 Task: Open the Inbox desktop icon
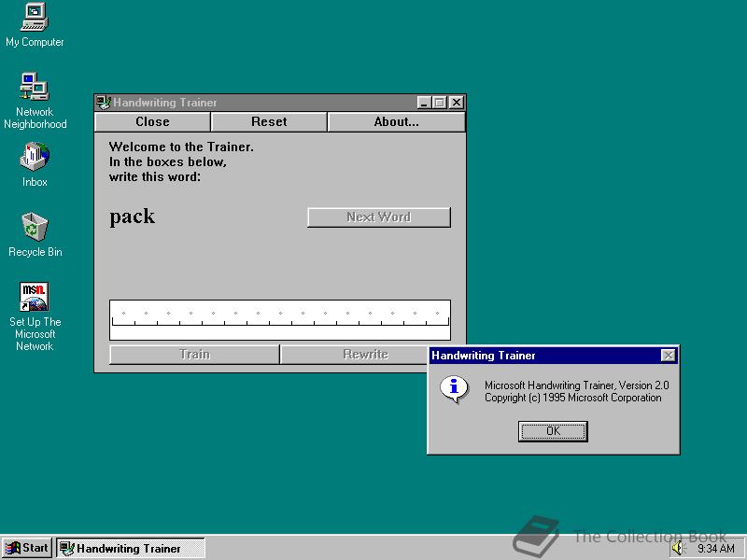tap(34, 159)
